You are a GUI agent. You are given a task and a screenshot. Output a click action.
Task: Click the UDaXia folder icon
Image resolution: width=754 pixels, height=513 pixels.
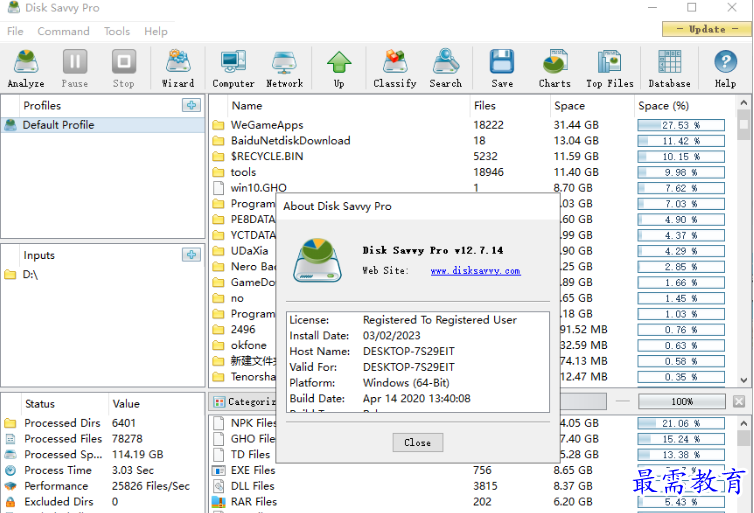click(218, 251)
